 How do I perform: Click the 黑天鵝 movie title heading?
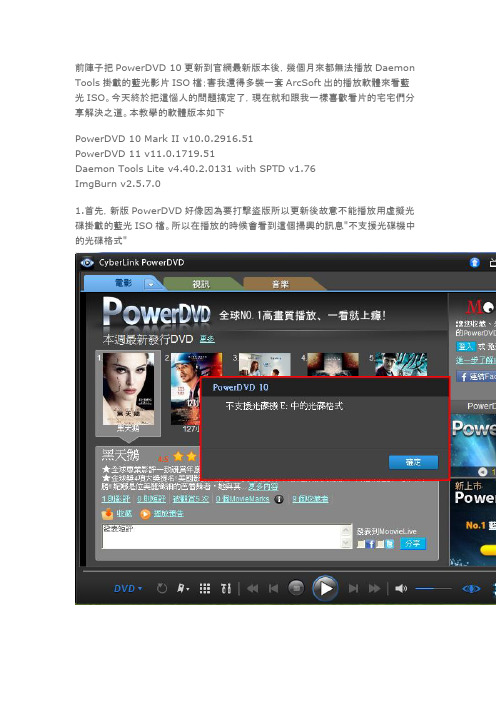[x=121, y=455]
